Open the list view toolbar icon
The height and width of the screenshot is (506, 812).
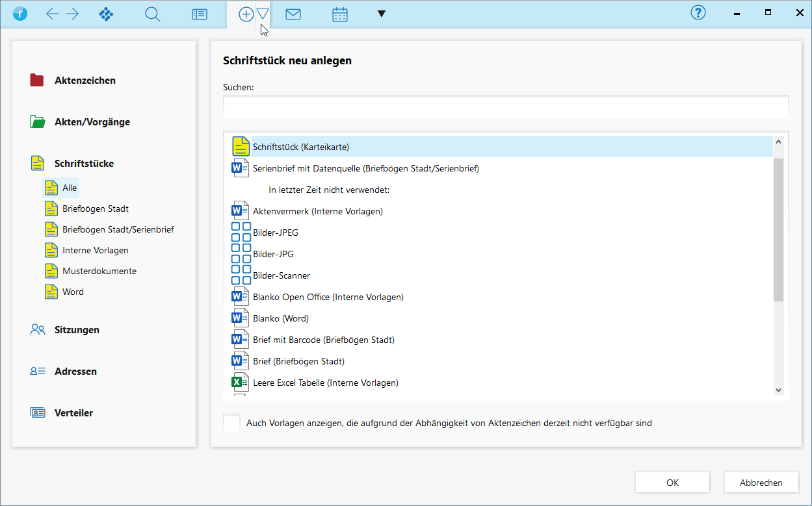[200, 14]
